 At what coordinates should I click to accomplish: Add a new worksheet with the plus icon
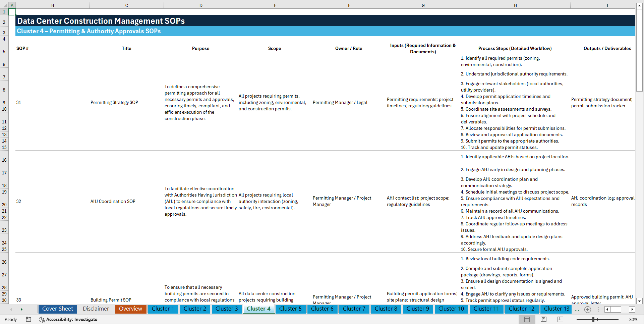587,309
